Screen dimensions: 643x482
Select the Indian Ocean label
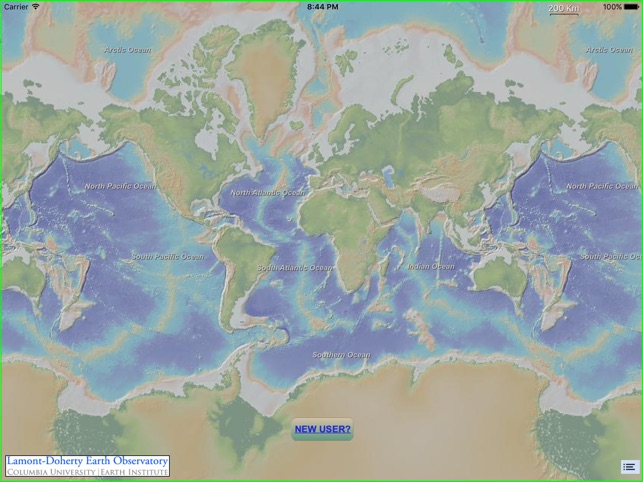[x=431, y=267]
